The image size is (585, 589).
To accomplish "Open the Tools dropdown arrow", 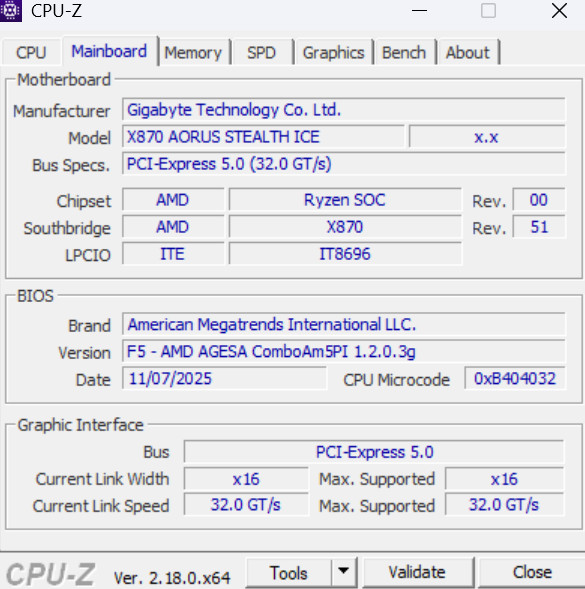I will tap(343, 572).
